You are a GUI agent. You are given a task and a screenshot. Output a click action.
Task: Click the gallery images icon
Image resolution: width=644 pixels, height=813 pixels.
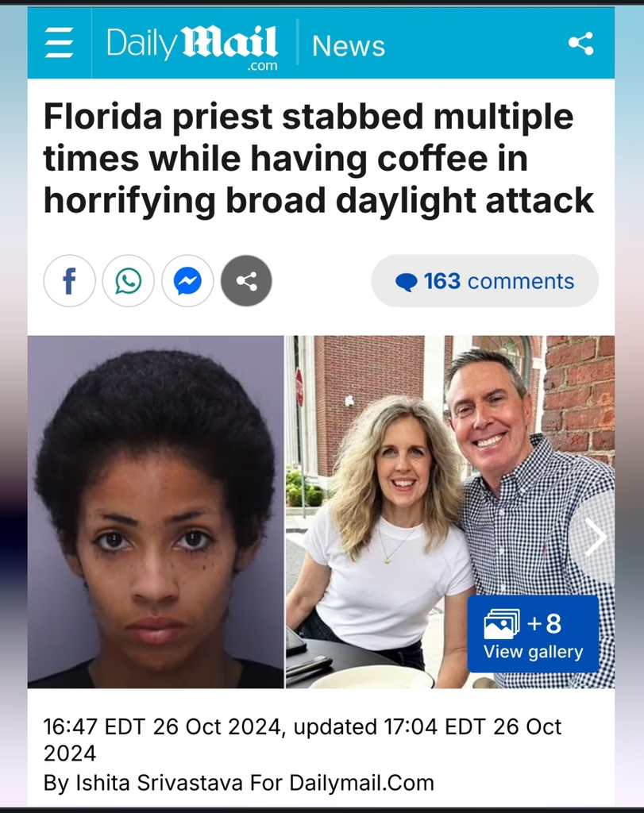pyautogui.click(x=501, y=622)
